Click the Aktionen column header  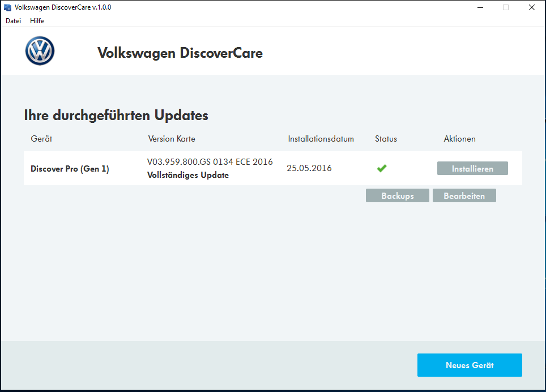tap(459, 139)
